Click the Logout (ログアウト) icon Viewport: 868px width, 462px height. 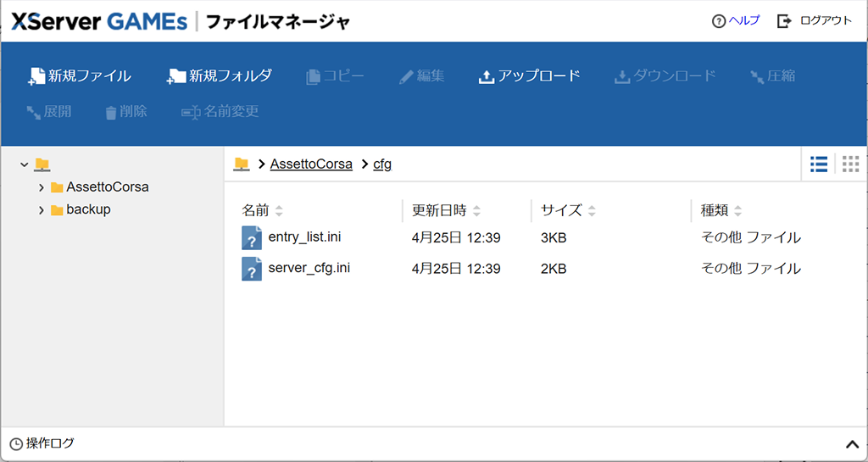click(x=784, y=21)
